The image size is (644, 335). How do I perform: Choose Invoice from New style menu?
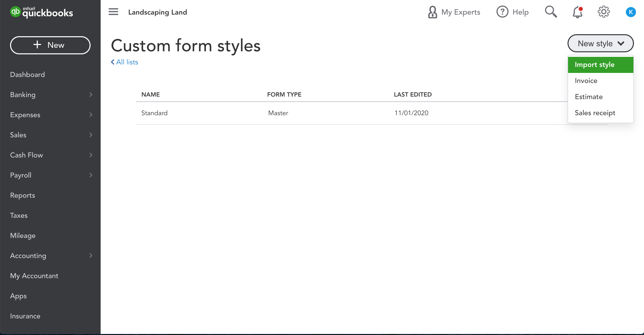600,81
